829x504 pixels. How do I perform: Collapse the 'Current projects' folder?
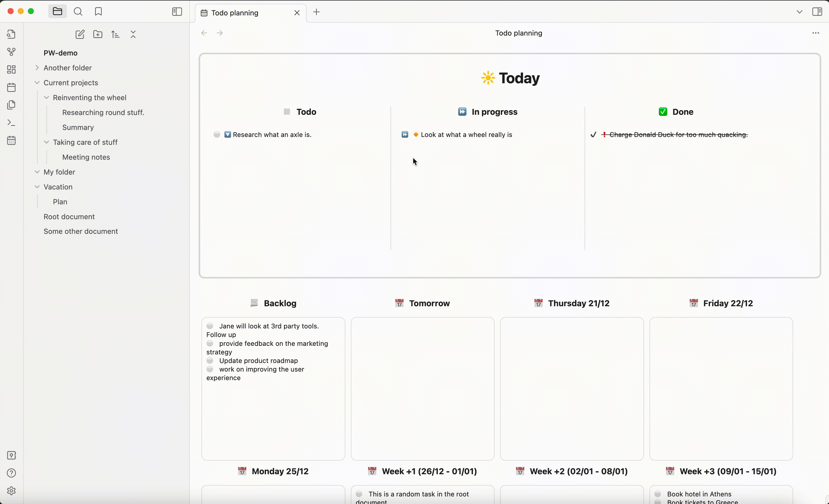click(37, 83)
